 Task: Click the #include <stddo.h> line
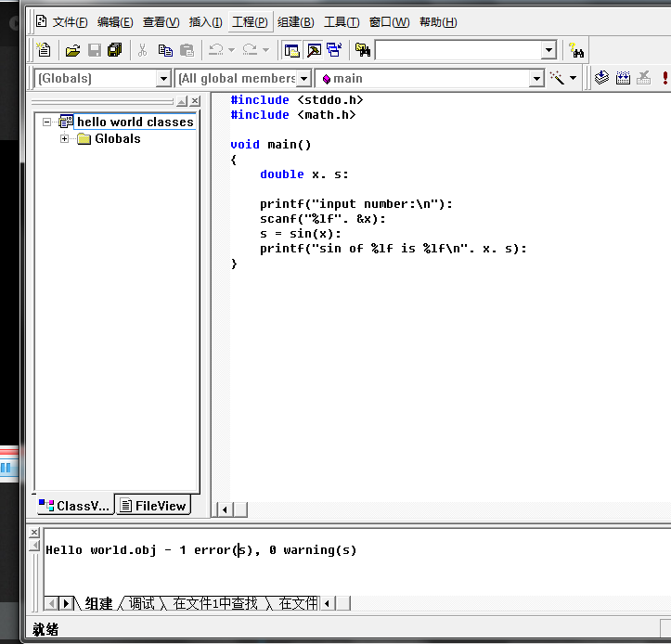pyautogui.click(x=297, y=99)
